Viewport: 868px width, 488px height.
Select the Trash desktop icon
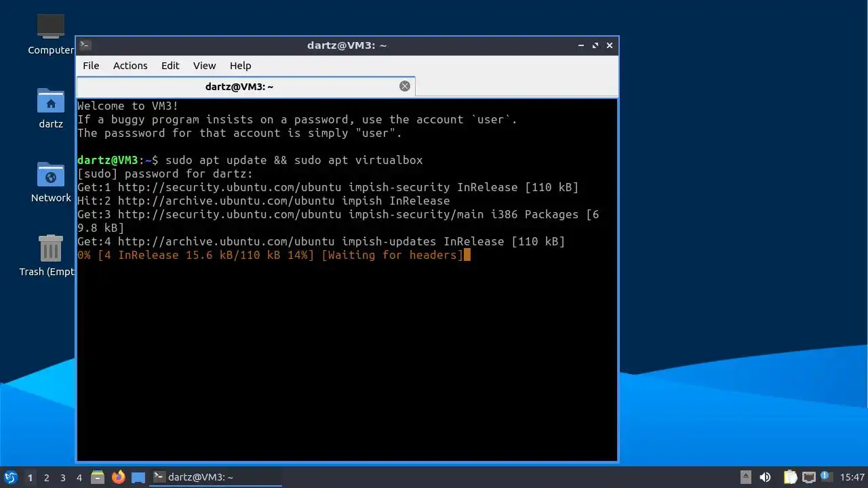click(x=47, y=255)
